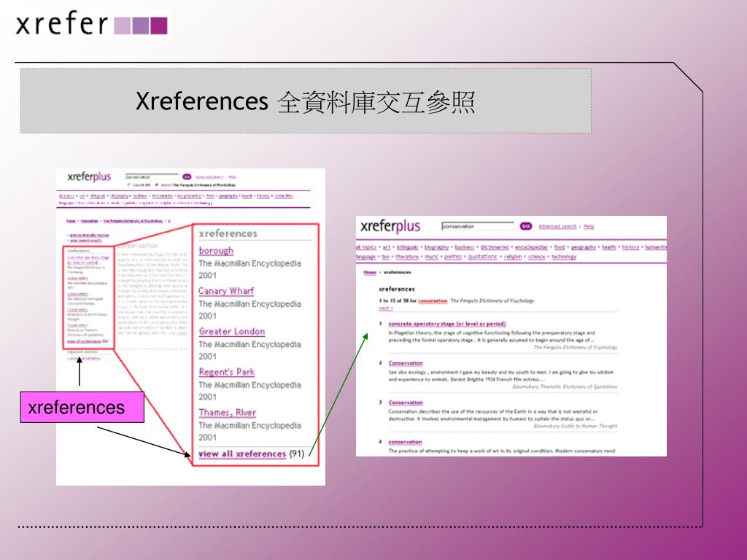Click the red 'conservation' term in results summary
747x560 pixels.
click(433, 300)
